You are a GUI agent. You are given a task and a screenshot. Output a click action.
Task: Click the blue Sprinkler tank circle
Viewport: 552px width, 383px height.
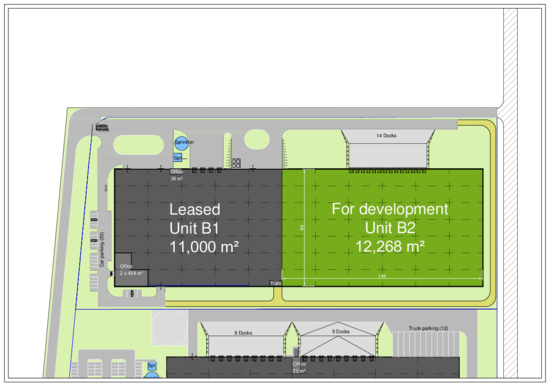click(182, 143)
